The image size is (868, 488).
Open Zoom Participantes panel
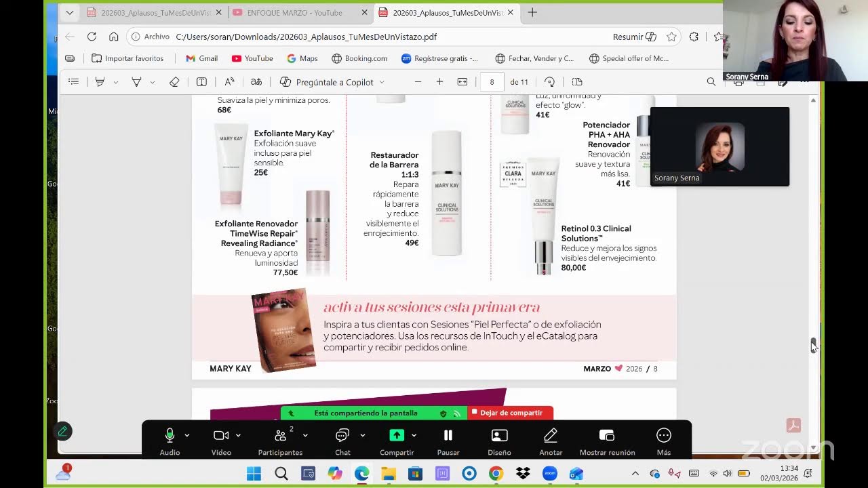tap(280, 441)
